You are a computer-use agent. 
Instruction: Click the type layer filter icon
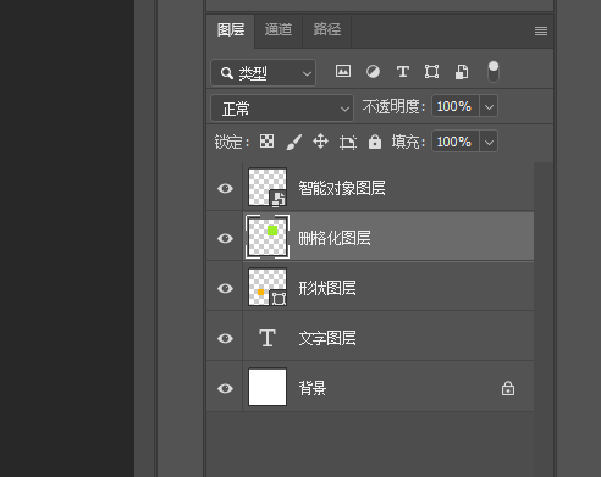[403, 72]
